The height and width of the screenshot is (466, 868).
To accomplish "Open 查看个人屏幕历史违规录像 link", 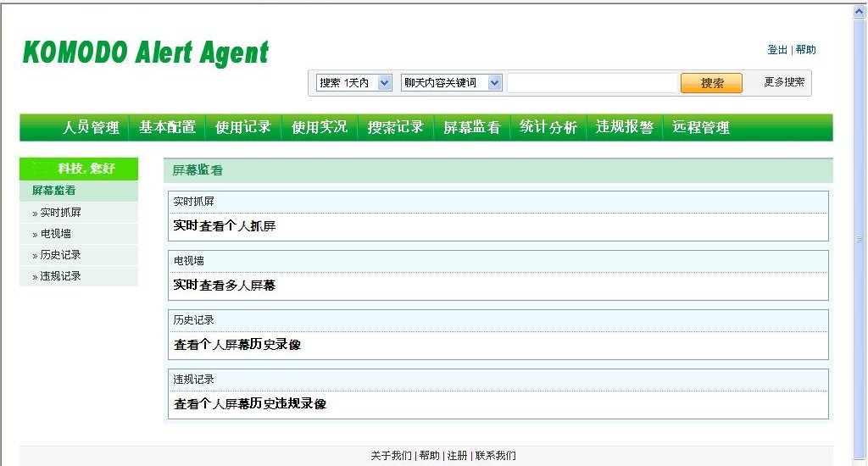I will (250, 403).
